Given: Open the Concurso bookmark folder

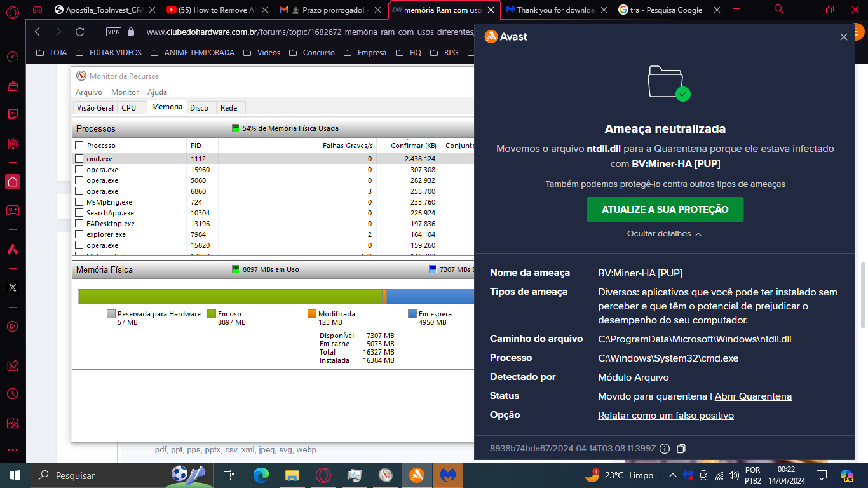Looking at the screenshot, I should (311, 53).
